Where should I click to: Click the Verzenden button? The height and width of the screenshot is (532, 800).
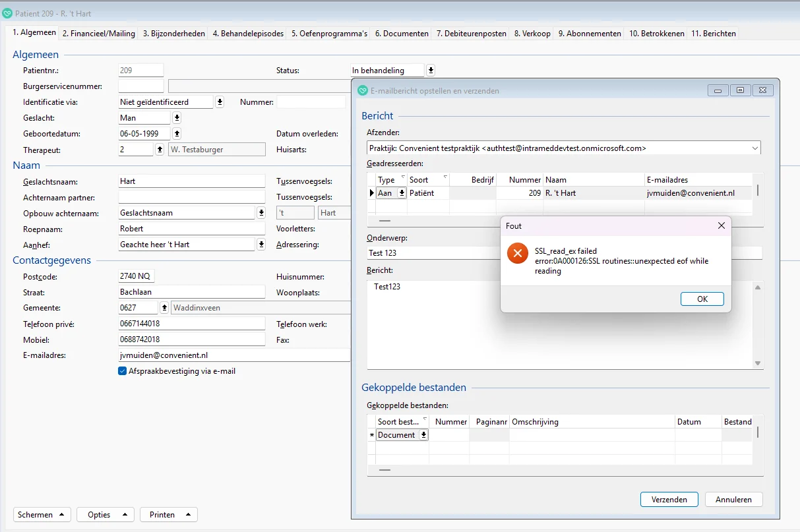(x=669, y=500)
